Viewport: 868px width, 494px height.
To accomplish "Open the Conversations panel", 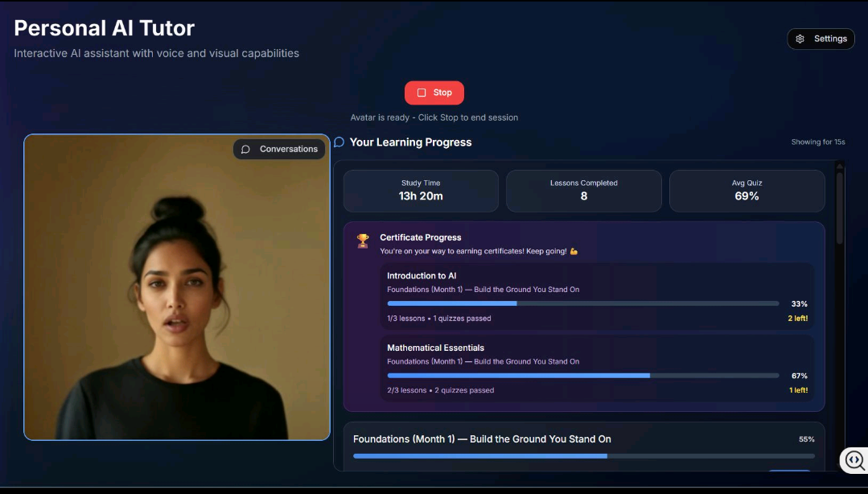I will 279,149.
